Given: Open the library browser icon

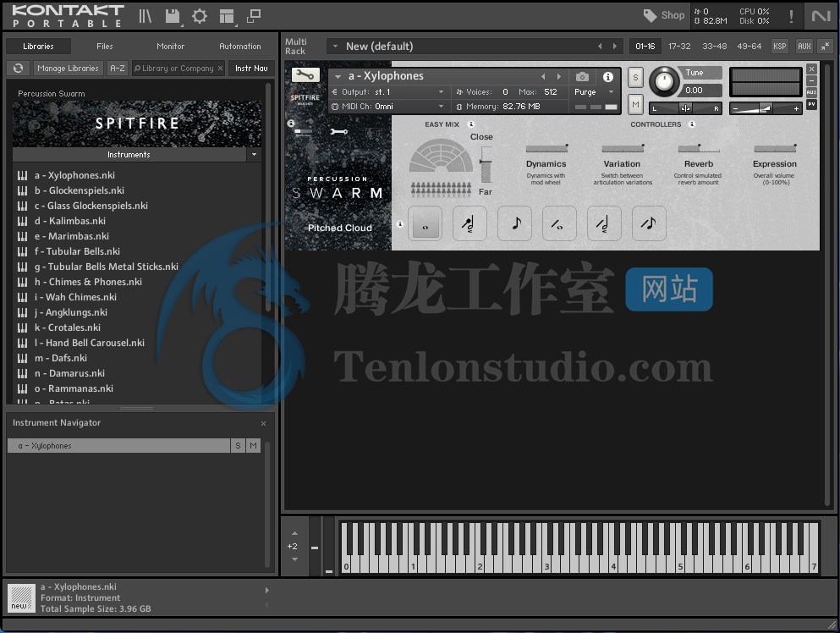Looking at the screenshot, I should [x=145, y=16].
